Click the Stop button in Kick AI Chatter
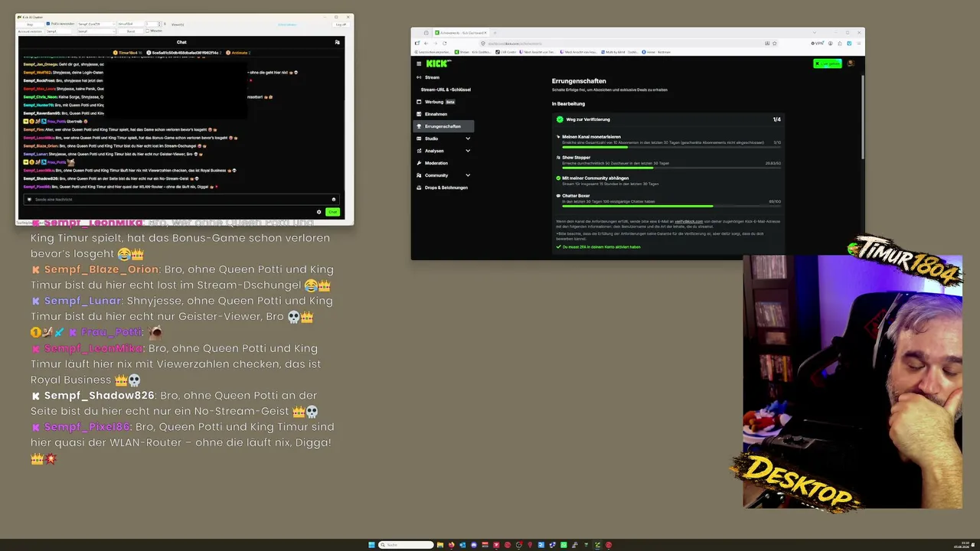Screen dimensions: 980x551 [x=30, y=24]
